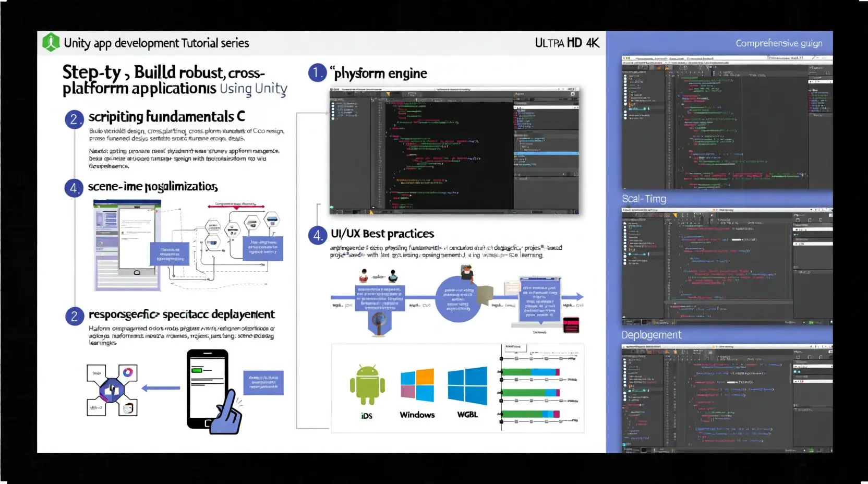Open the UI/UX Best practices heading
Viewport: 868px width, 484px height.
382,234
